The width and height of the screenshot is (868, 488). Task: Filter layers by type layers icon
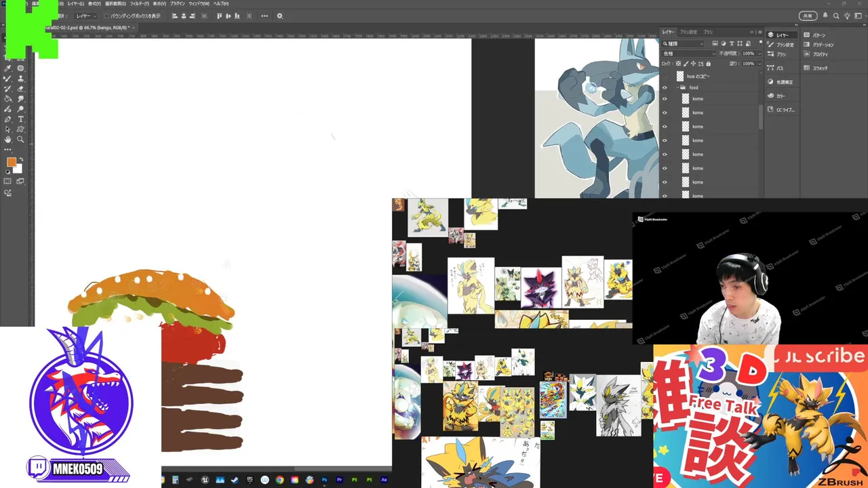click(732, 43)
